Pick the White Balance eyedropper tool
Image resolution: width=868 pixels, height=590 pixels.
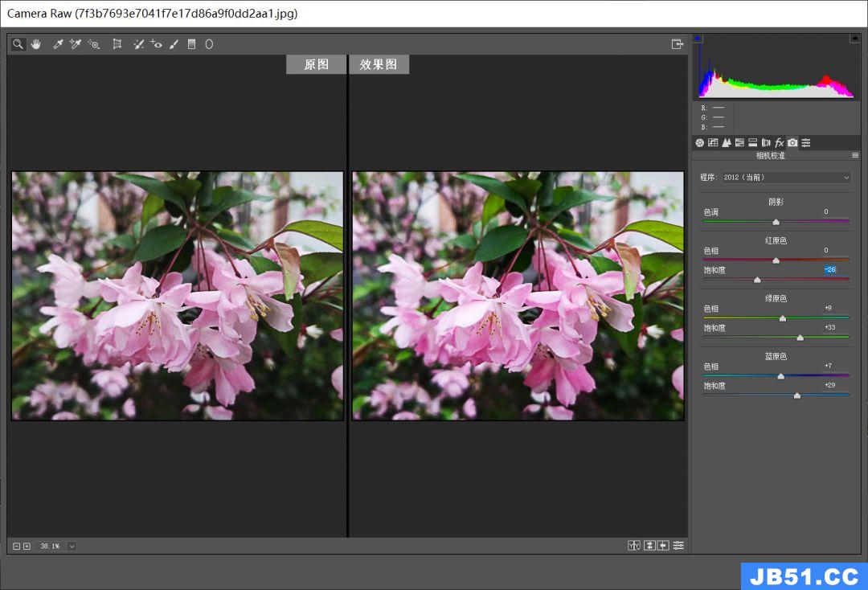(x=58, y=44)
